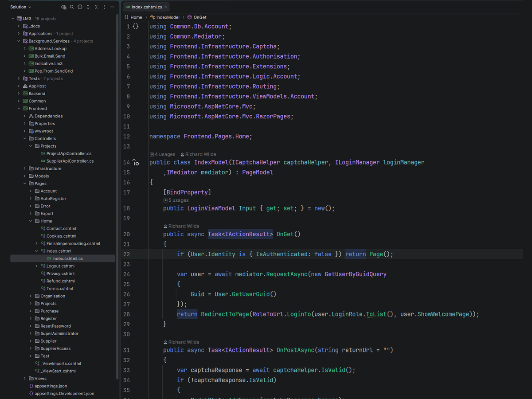Click the Dependencies node icon
Viewport: 532px width, 399px height.
coord(31,116)
